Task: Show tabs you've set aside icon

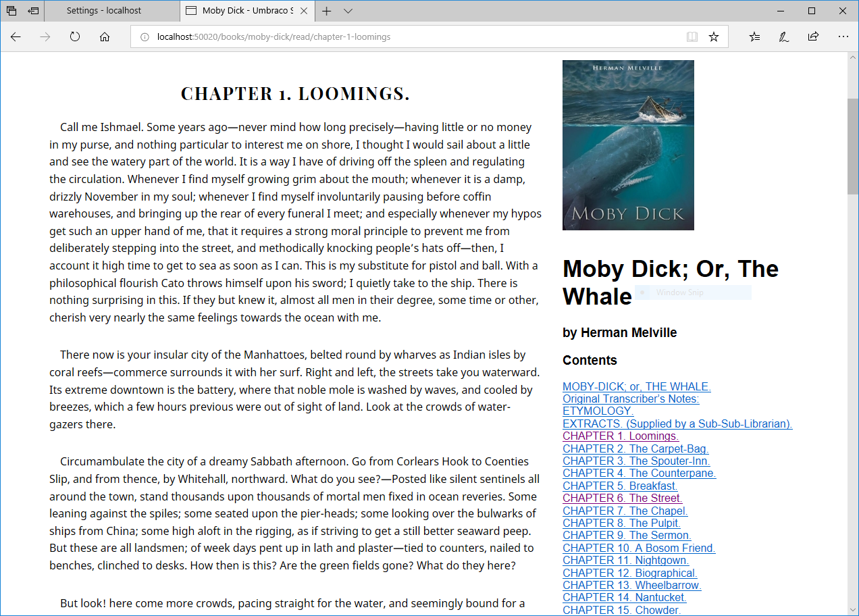Action: point(11,11)
